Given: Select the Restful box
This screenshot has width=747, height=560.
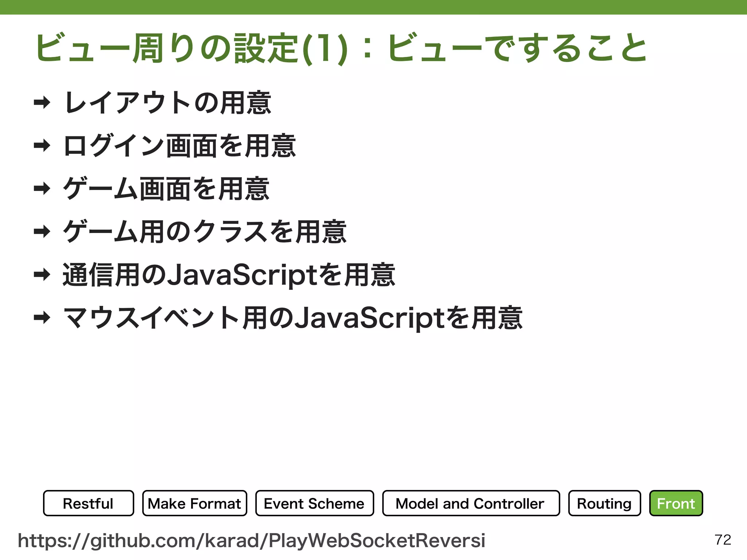Looking at the screenshot, I should 89,503.
